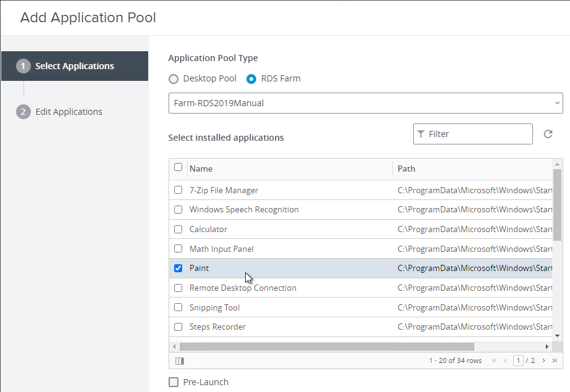The image size is (570, 392).
Task: Enable the Pre-Launch checkbox
Action: click(174, 382)
